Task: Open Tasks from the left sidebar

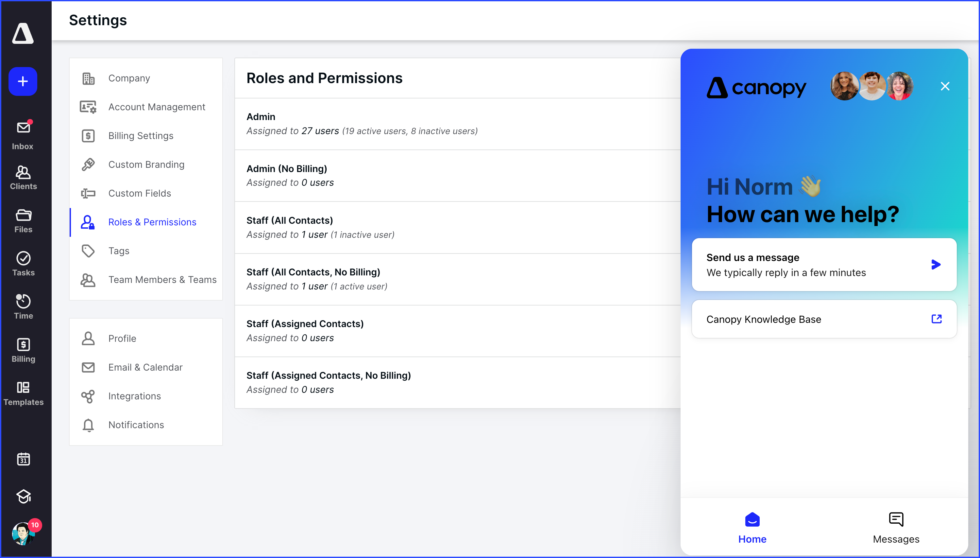Action: click(x=23, y=264)
